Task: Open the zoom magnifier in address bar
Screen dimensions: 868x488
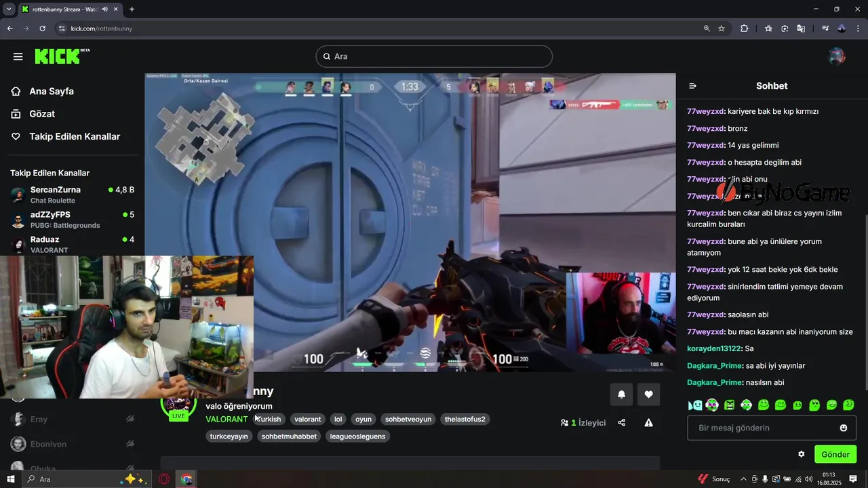Action: [x=707, y=28]
